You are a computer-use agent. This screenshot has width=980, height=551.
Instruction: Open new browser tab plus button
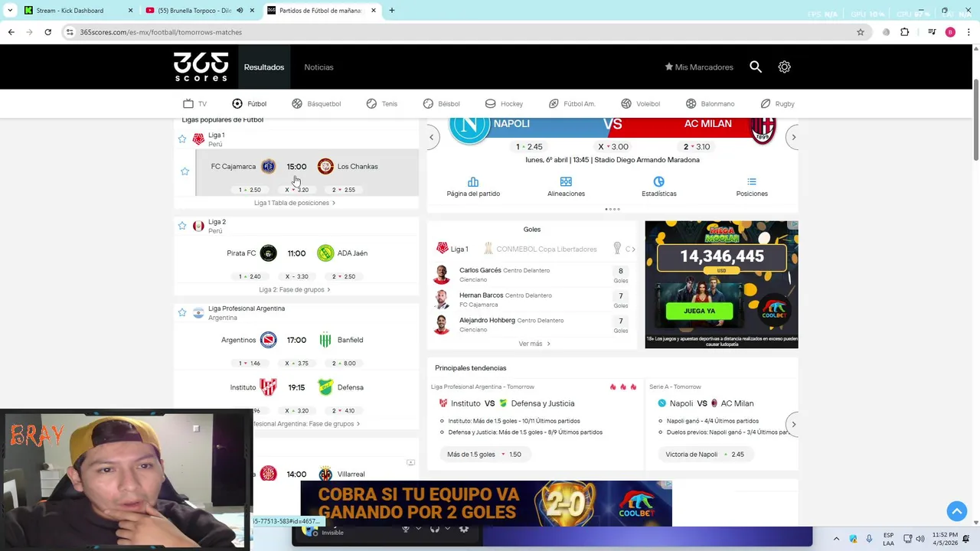tap(391, 11)
